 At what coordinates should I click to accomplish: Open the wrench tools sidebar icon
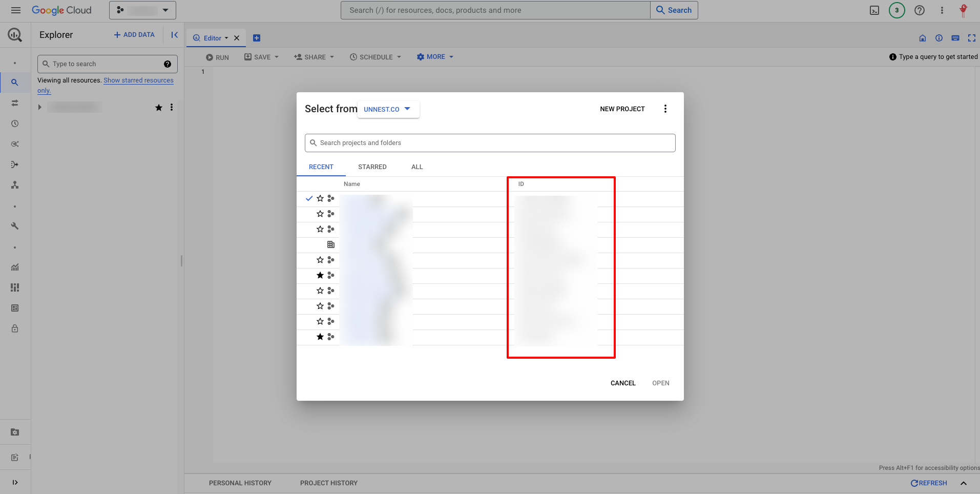click(15, 226)
